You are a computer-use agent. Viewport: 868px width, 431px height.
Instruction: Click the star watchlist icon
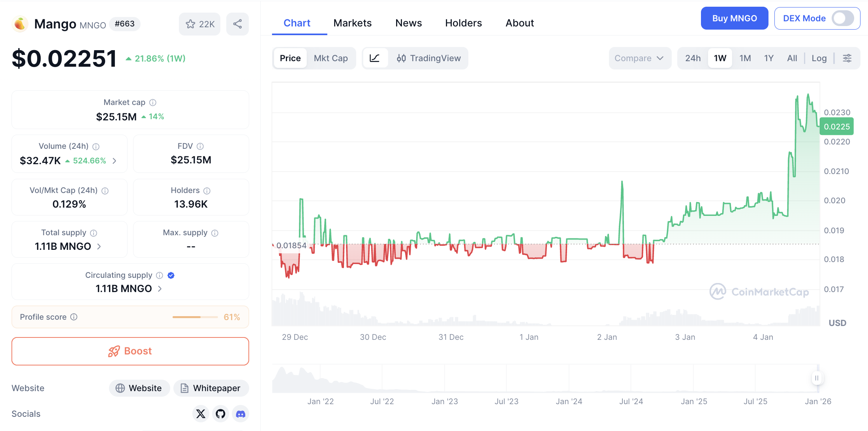pyautogui.click(x=191, y=24)
